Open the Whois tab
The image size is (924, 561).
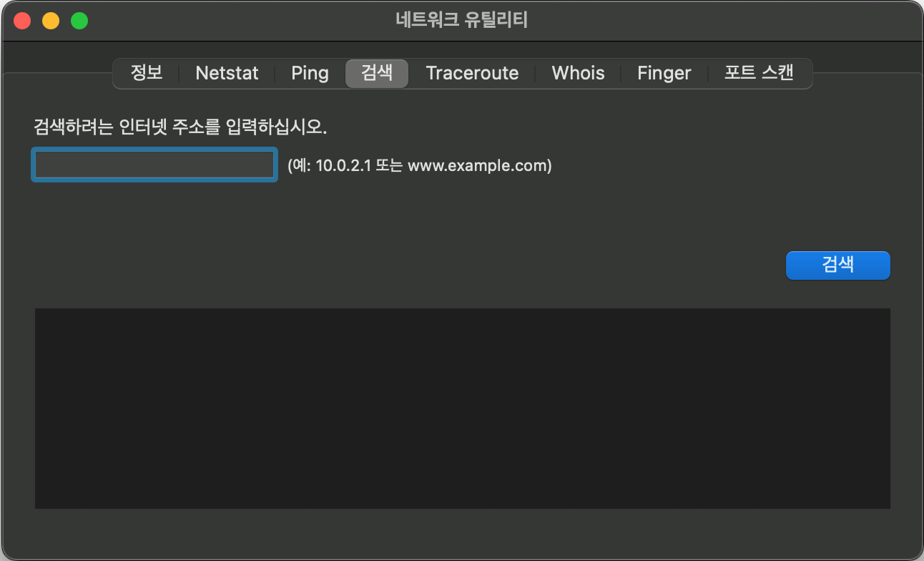(578, 73)
